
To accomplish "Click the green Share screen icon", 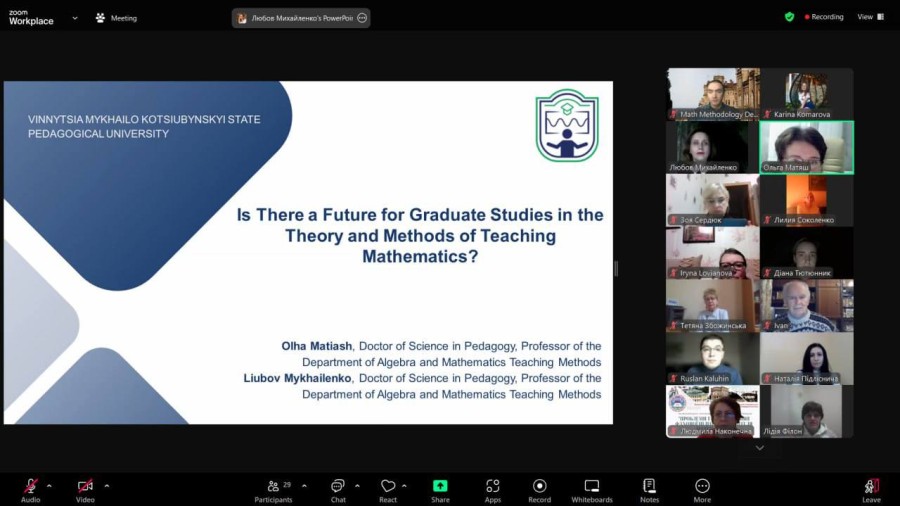I will pos(440,486).
